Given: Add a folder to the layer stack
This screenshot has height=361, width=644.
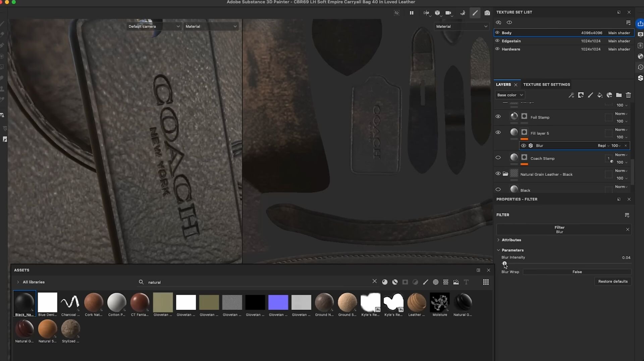Looking at the screenshot, I should 619,95.
